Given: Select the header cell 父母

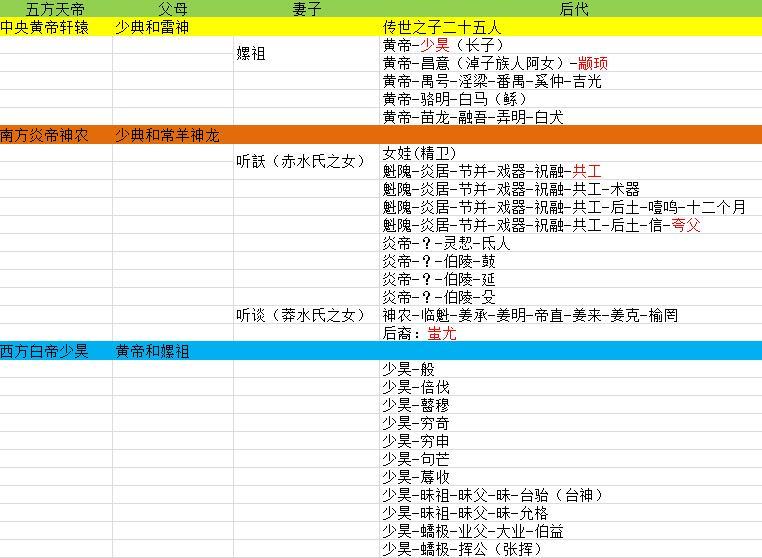Looking at the screenshot, I should tap(173, 9).
